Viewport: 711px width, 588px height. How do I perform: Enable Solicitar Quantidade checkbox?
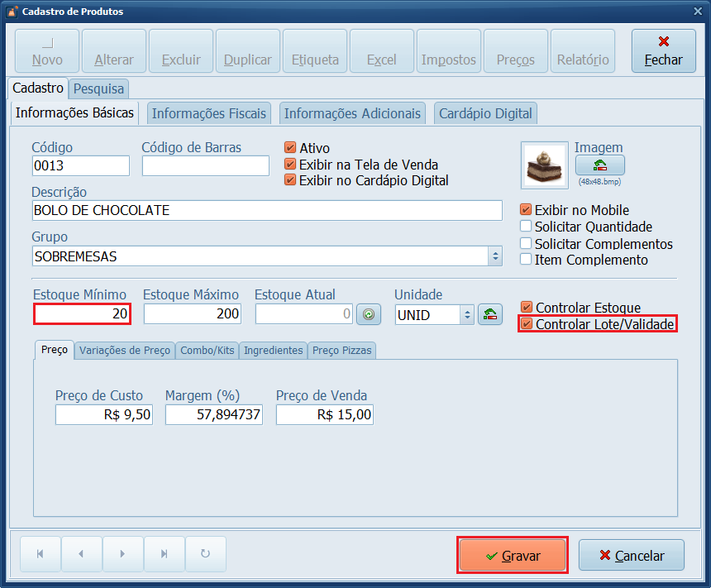526,227
